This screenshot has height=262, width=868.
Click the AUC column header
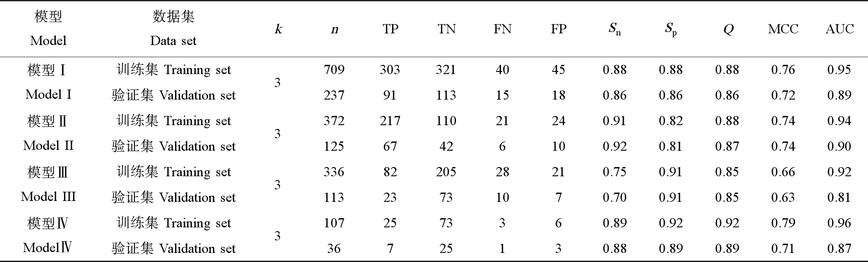point(839,29)
